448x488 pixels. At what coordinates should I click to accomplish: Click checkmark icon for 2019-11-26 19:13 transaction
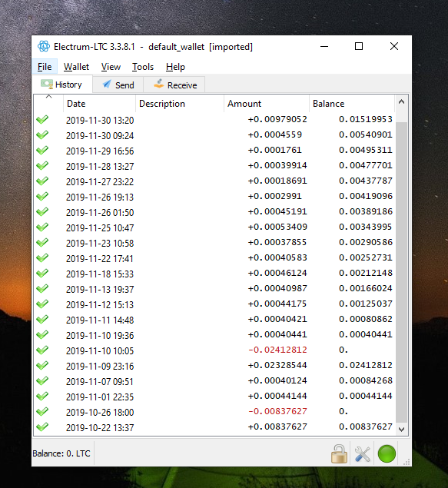click(x=42, y=197)
